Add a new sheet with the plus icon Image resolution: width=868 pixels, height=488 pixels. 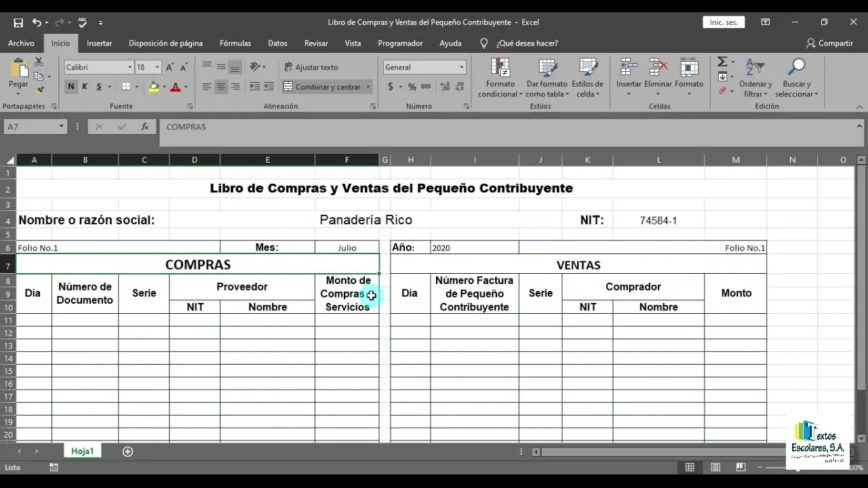(x=127, y=451)
